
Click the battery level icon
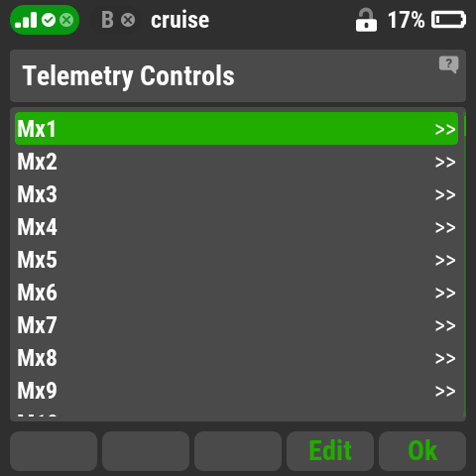448,20
